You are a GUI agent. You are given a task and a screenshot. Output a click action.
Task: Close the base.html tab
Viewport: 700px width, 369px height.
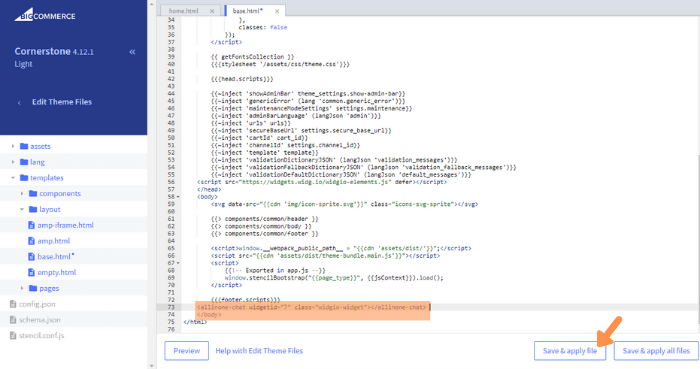(277, 11)
